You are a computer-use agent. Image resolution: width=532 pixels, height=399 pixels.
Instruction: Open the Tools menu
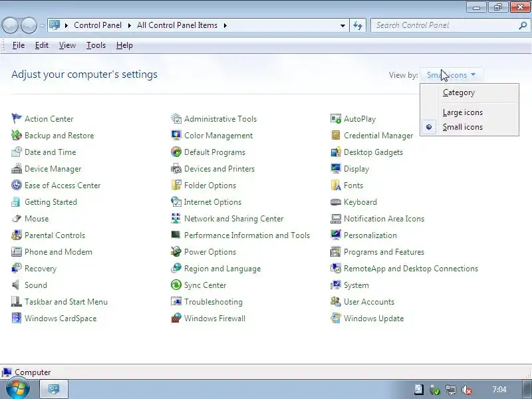point(96,45)
